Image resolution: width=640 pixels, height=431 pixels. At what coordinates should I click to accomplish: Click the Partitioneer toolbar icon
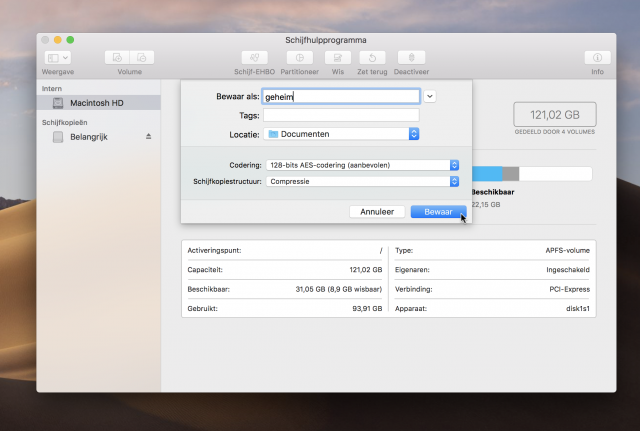point(299,58)
